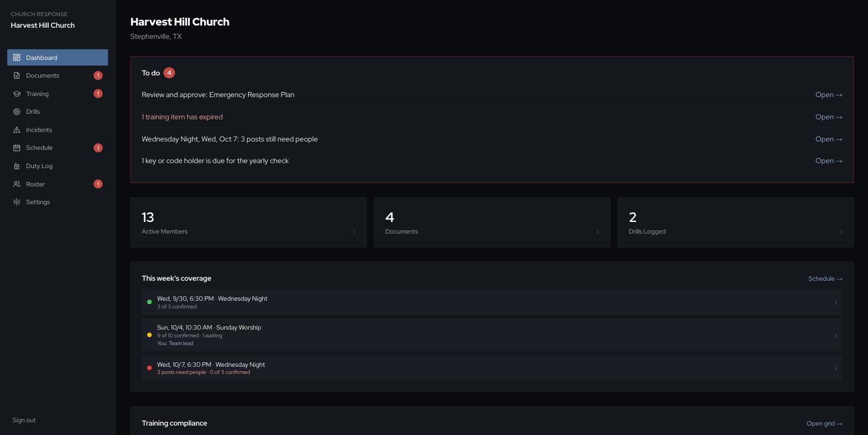Open Settings in the sidebar
Image resolution: width=868 pixels, height=435 pixels.
58,202
